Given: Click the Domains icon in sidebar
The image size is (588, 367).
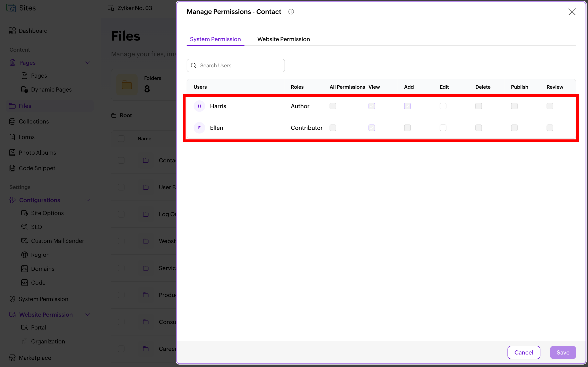Looking at the screenshot, I should click(x=25, y=268).
